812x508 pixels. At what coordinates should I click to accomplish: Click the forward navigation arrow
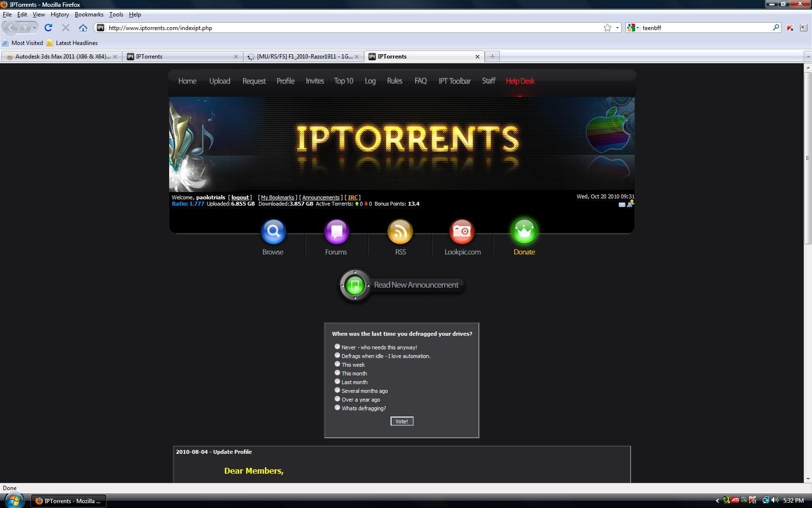click(x=25, y=28)
